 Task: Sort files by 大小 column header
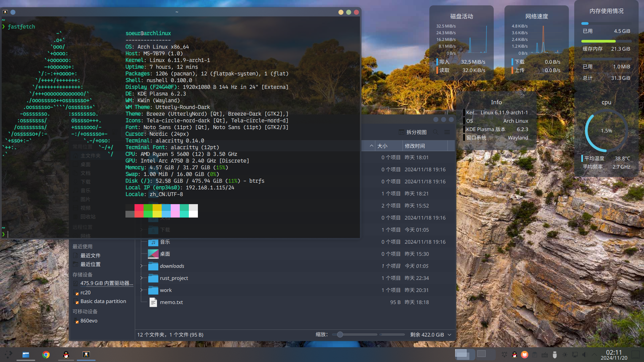[x=382, y=146]
